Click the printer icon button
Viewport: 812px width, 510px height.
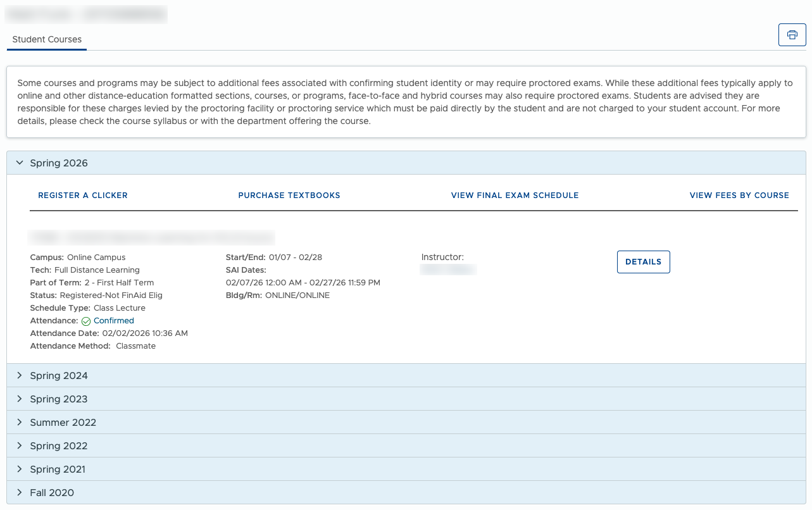pyautogui.click(x=792, y=35)
